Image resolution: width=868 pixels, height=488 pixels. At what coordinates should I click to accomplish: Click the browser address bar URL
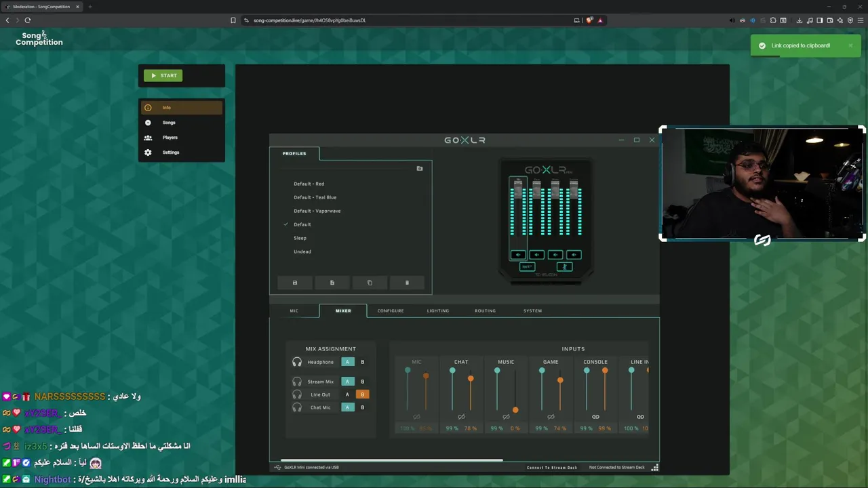click(310, 20)
